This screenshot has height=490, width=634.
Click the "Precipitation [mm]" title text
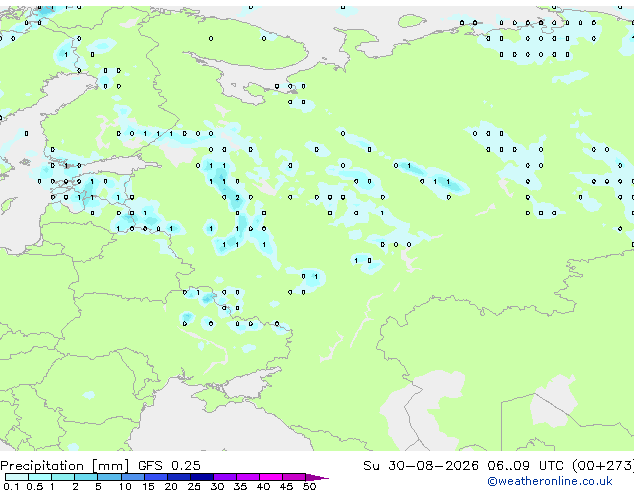pyautogui.click(x=65, y=466)
